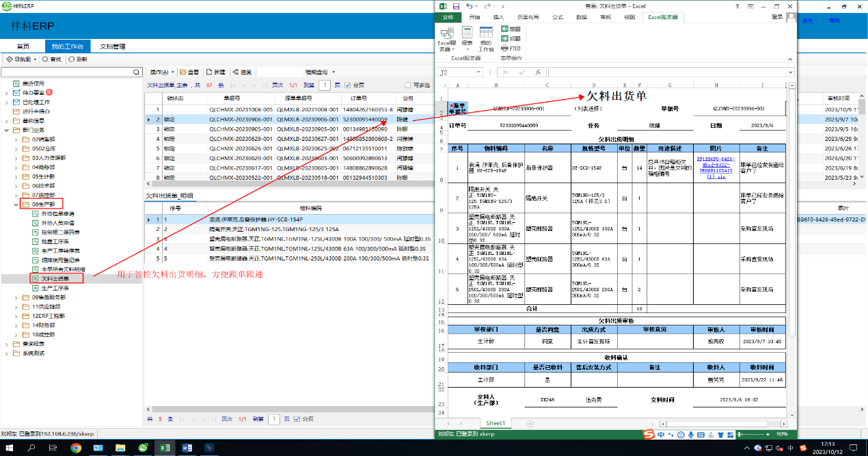Image resolution: width=868 pixels, height=456 pixels.
Task: Select 欠料出货单 in the navigation tree
Action: click(55, 279)
